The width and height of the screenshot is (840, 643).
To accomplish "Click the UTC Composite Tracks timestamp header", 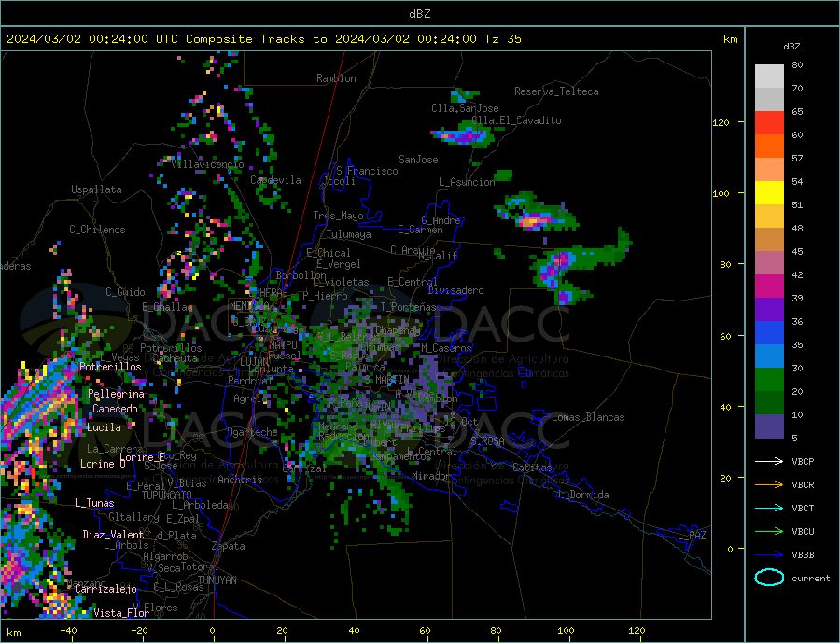I will pyautogui.click(x=263, y=39).
